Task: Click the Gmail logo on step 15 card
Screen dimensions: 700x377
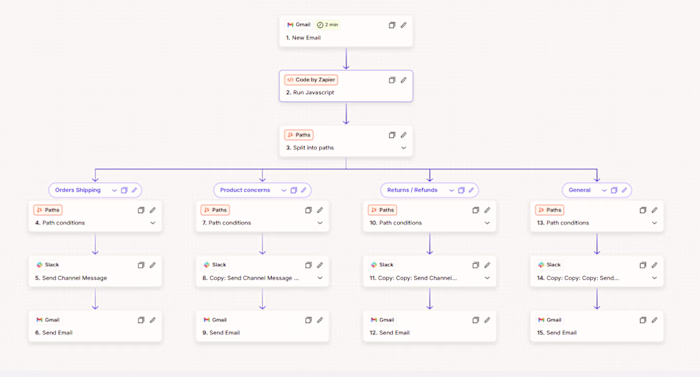Action: click(x=541, y=320)
